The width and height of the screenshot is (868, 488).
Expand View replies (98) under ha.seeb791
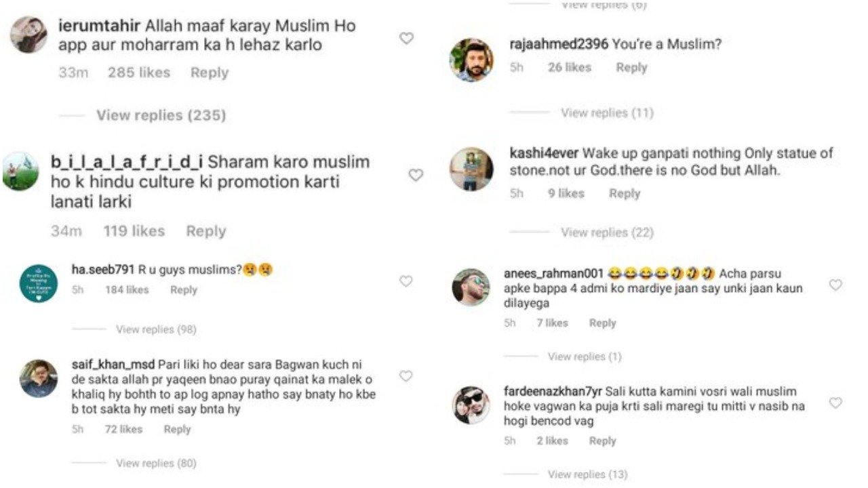pyautogui.click(x=156, y=329)
